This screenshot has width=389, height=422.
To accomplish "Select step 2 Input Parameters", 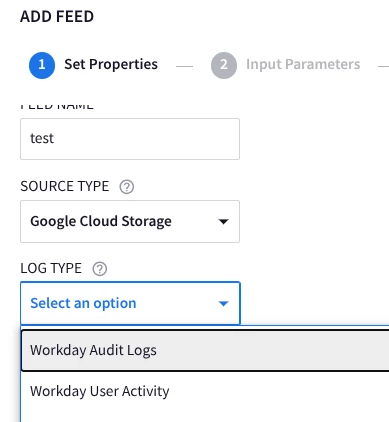I will coord(286,65).
